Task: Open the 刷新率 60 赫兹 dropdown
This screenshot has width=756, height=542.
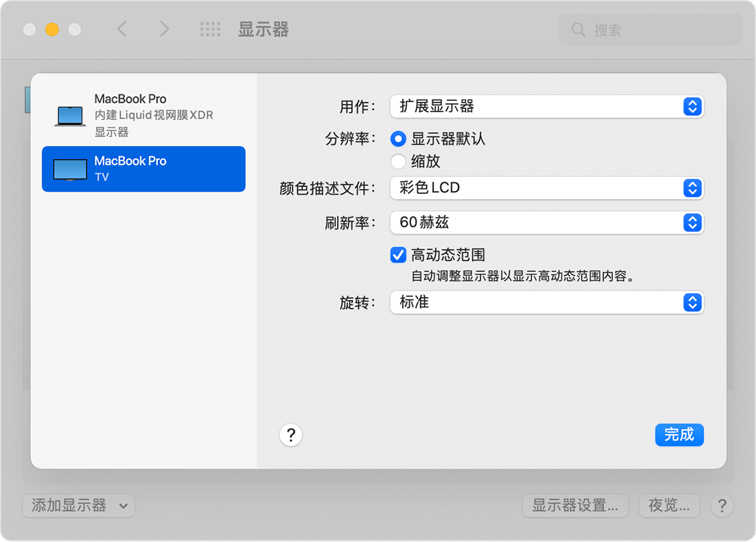Action: tap(546, 222)
